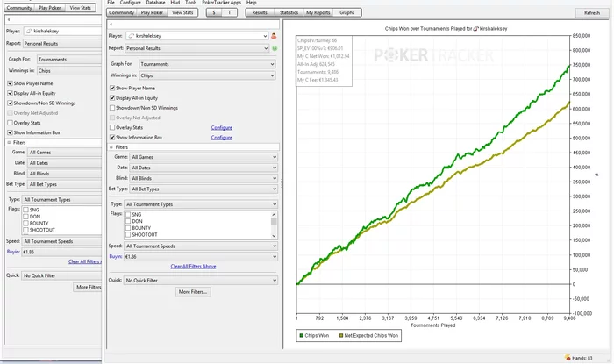614x364 pixels.
Task: Toggle Show Information Box in front window
Action: coord(112,138)
